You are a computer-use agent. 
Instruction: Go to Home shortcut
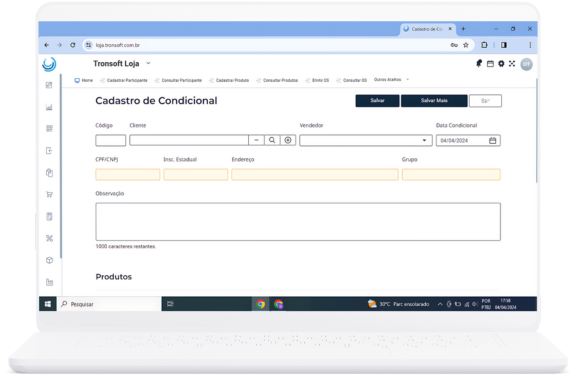click(83, 80)
